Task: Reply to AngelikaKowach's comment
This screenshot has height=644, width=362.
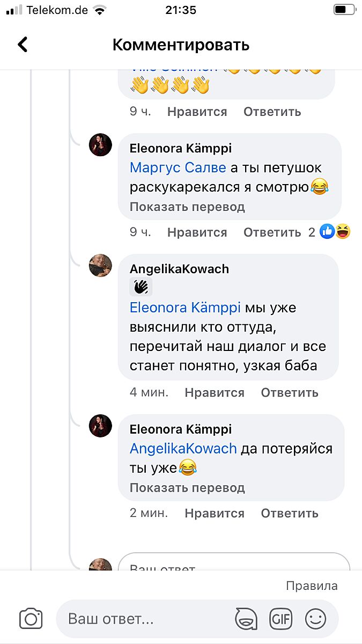Action: (290, 392)
